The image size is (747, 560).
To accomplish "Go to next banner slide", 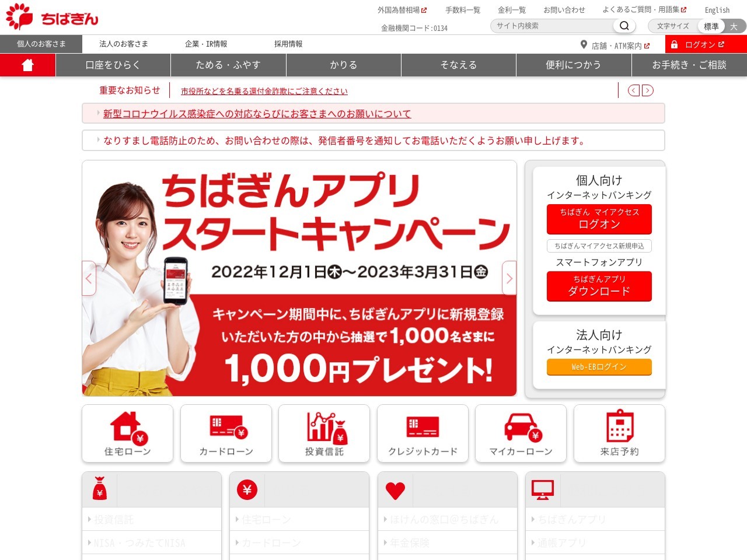I will (x=509, y=278).
